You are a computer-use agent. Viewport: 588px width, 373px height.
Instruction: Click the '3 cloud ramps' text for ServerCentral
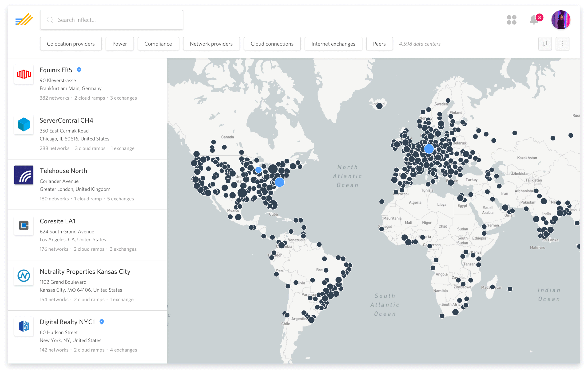point(90,148)
